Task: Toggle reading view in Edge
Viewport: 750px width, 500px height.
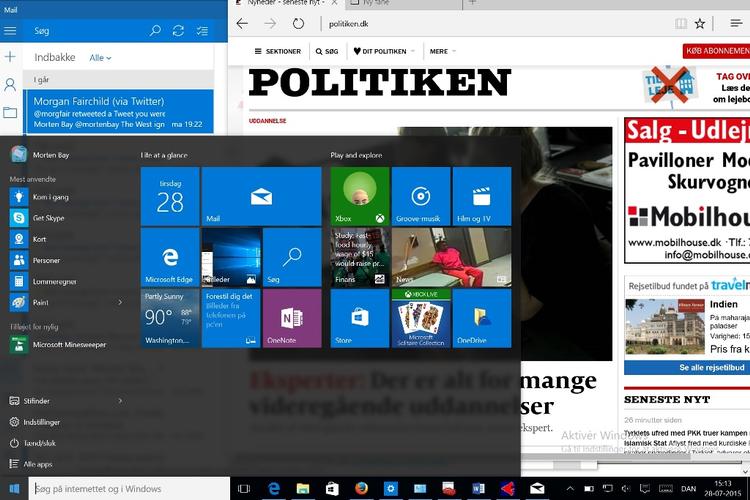Action: (x=681, y=23)
